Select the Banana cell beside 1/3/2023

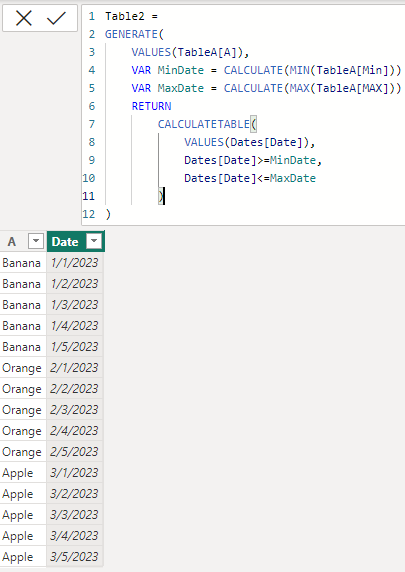pos(23,305)
